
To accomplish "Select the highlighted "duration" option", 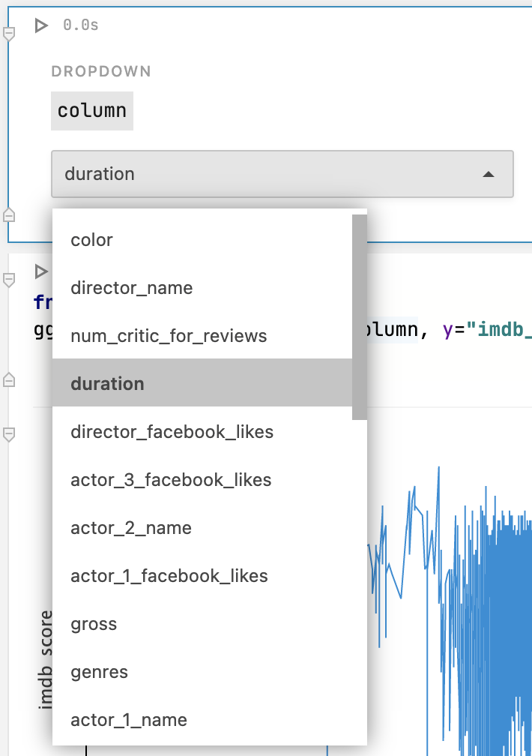I will pyautogui.click(x=107, y=383).
